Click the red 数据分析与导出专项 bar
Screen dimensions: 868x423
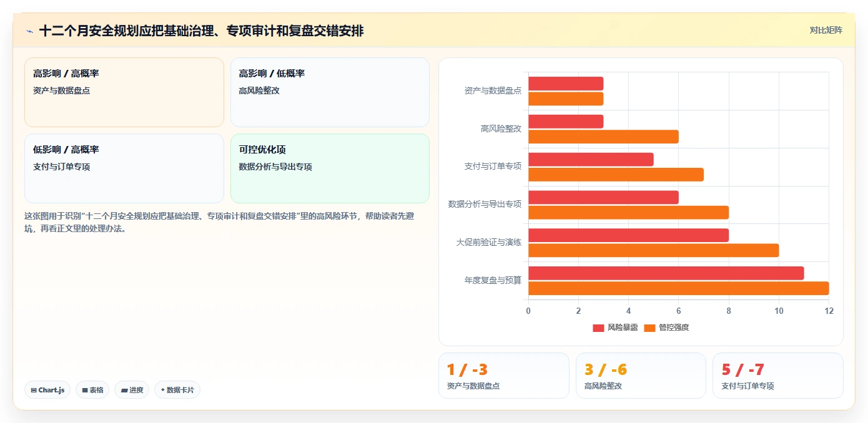[x=603, y=197]
